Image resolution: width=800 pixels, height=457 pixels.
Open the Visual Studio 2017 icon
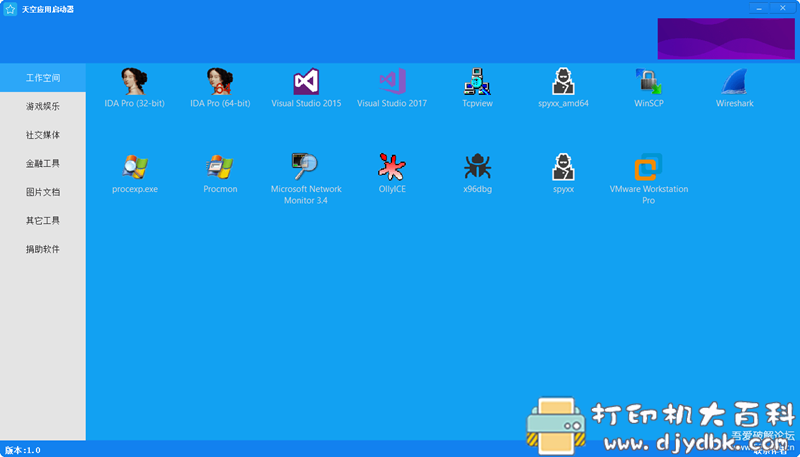tap(392, 82)
